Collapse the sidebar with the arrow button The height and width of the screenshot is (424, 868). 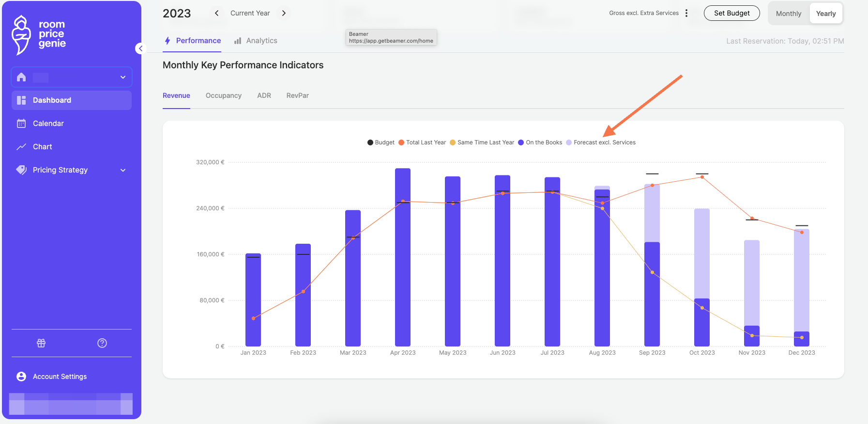pyautogui.click(x=140, y=48)
